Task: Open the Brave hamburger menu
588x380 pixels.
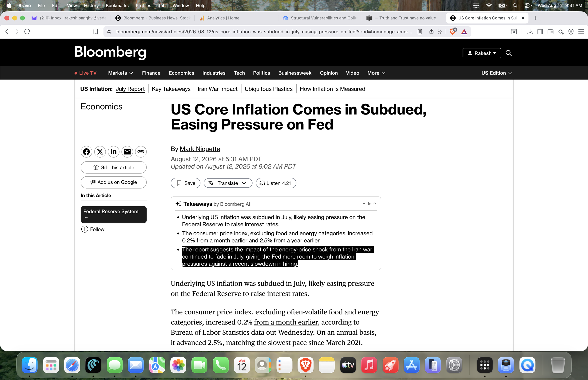Action: click(x=581, y=32)
